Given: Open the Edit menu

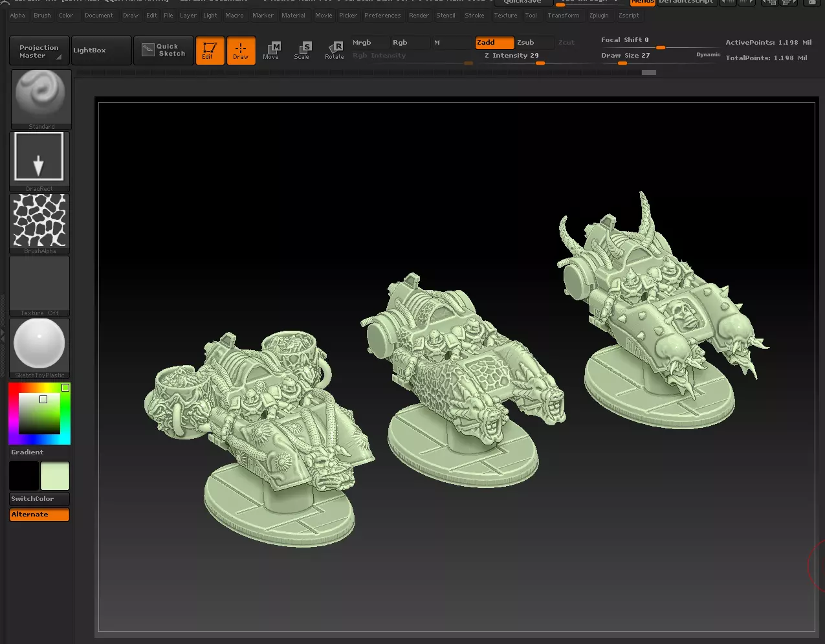Looking at the screenshot, I should pos(151,16).
